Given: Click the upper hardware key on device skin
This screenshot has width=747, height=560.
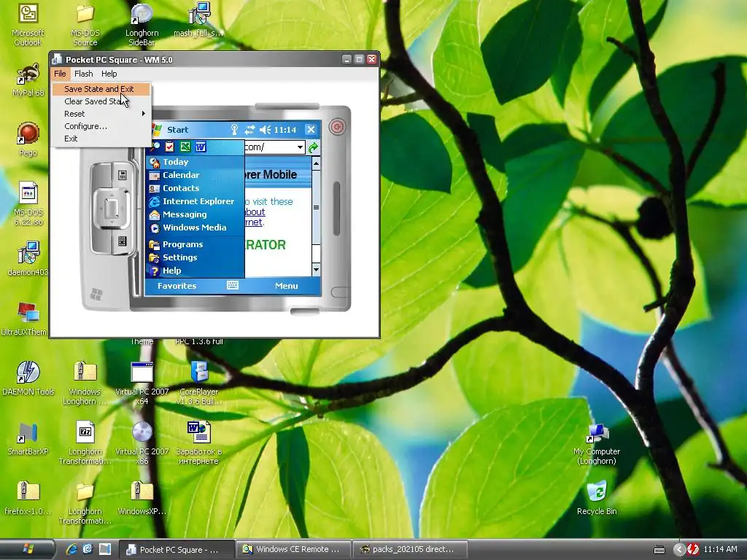Looking at the screenshot, I should click(123, 175).
